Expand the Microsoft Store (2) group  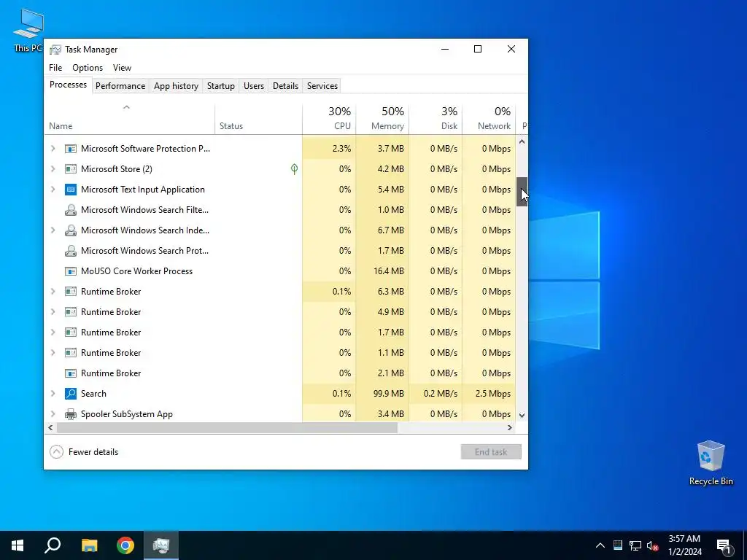[53, 169]
